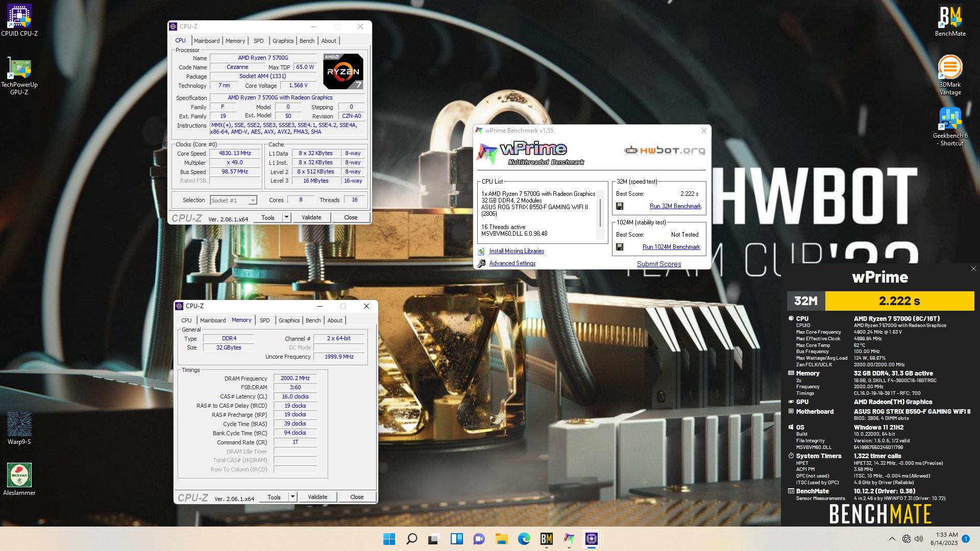Open the clock and date flyout

pos(944,539)
